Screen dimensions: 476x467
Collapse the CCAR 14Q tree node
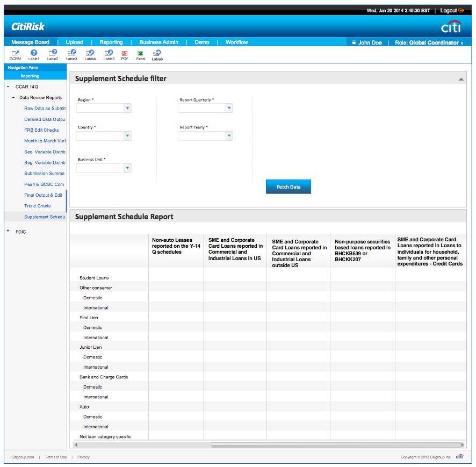8,87
